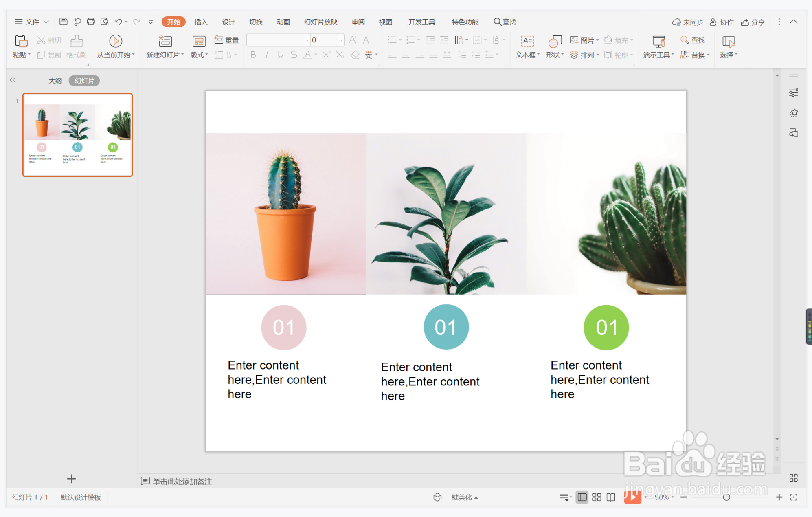Click 单击此处添加备注 notes area
This screenshot has width=812, height=517.
182,481
